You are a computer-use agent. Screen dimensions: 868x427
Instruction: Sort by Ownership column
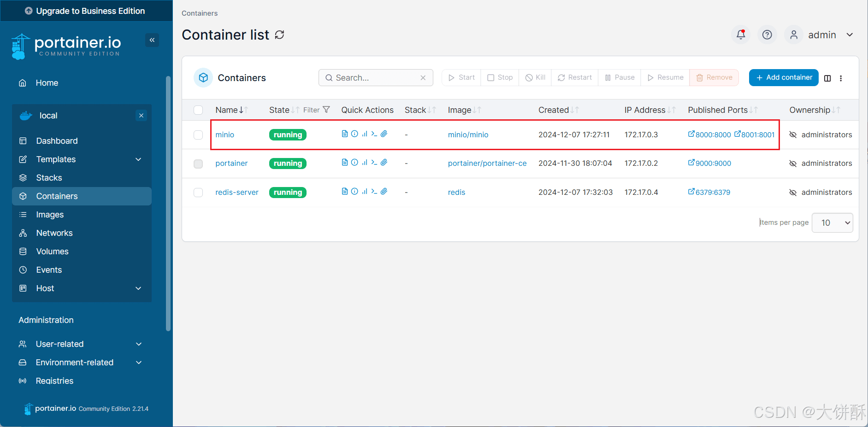815,110
